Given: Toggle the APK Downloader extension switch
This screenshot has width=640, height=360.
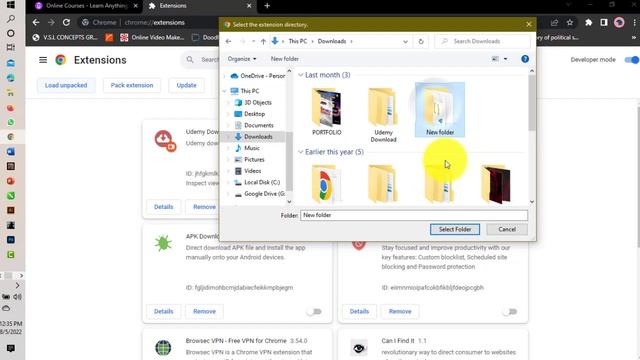Looking at the screenshot, I should click(314, 311).
